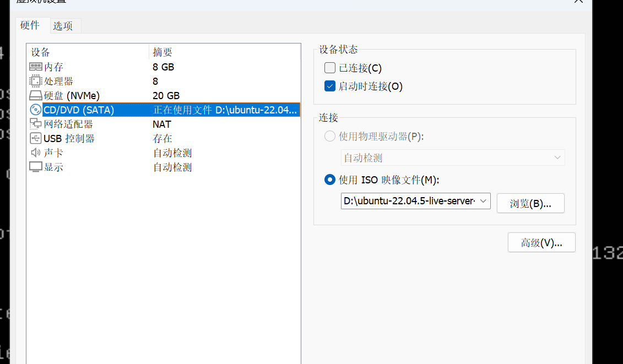This screenshot has height=364, width=623.
Task: Click the sound card speaker icon
Action: [x=36, y=153]
